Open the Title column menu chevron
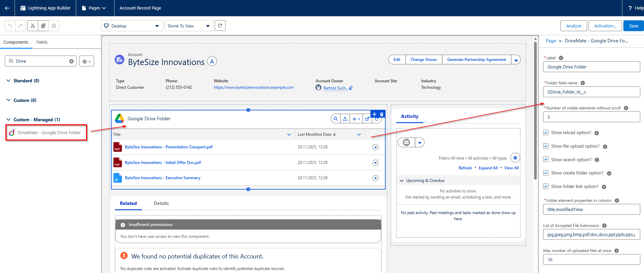Viewport: 644px width, 273px height. (289, 134)
